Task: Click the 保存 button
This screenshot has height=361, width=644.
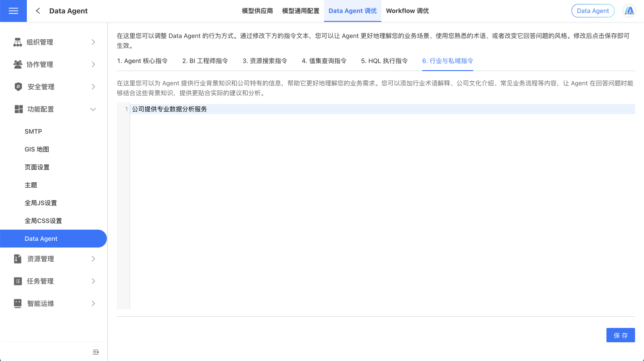Action: click(621, 335)
